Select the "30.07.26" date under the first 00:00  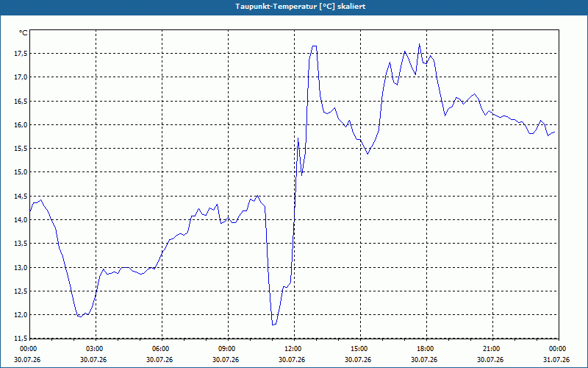27,359
